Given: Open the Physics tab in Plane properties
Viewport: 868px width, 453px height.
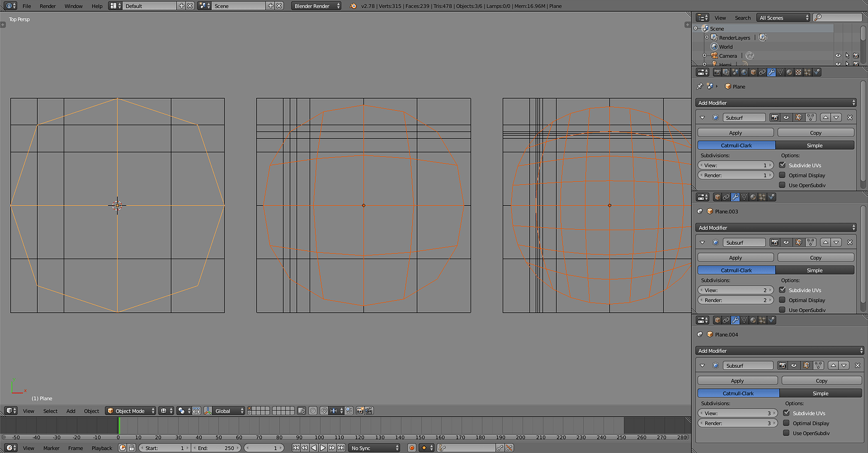Looking at the screenshot, I should [816, 72].
